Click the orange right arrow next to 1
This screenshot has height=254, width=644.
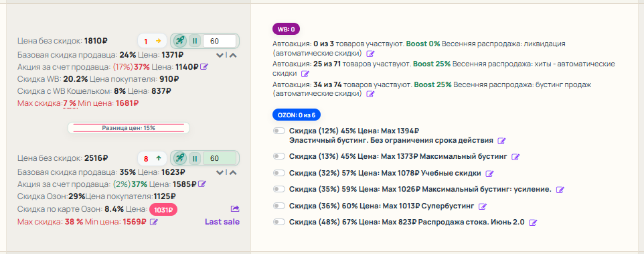pyautogui.click(x=158, y=41)
